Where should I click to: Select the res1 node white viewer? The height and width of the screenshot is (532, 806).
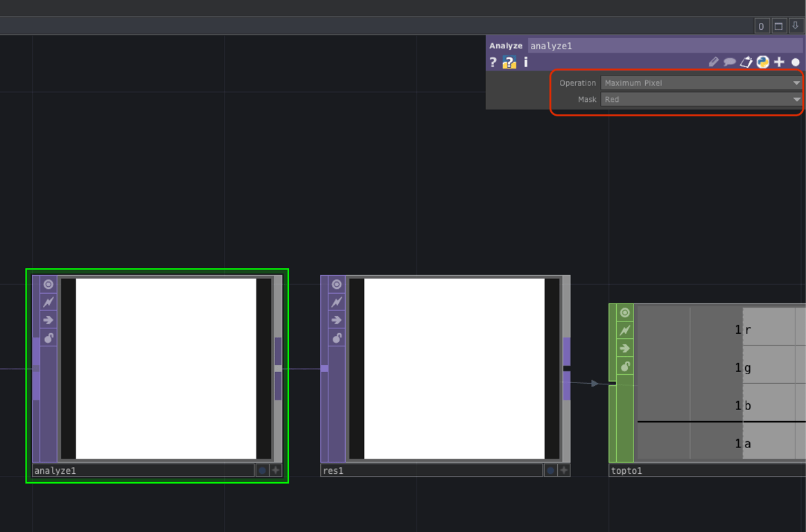455,369
